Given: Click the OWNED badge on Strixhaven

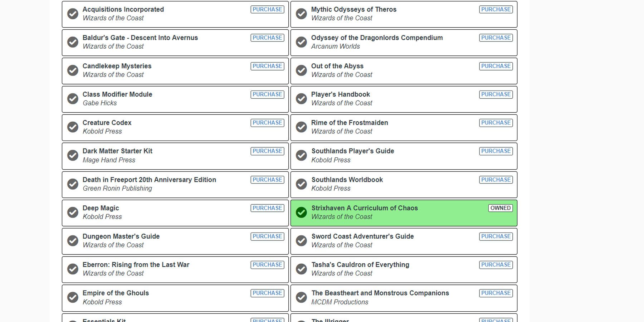Looking at the screenshot, I should 501,208.
